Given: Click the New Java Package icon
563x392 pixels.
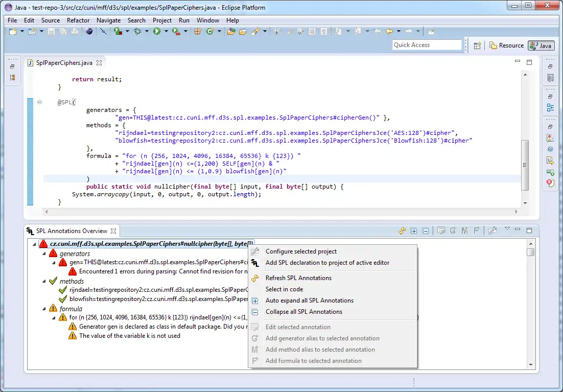Looking at the screenshot, I should point(198,32).
